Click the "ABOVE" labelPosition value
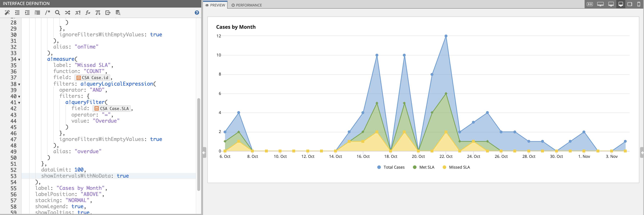The height and width of the screenshot is (215, 644). point(91,194)
